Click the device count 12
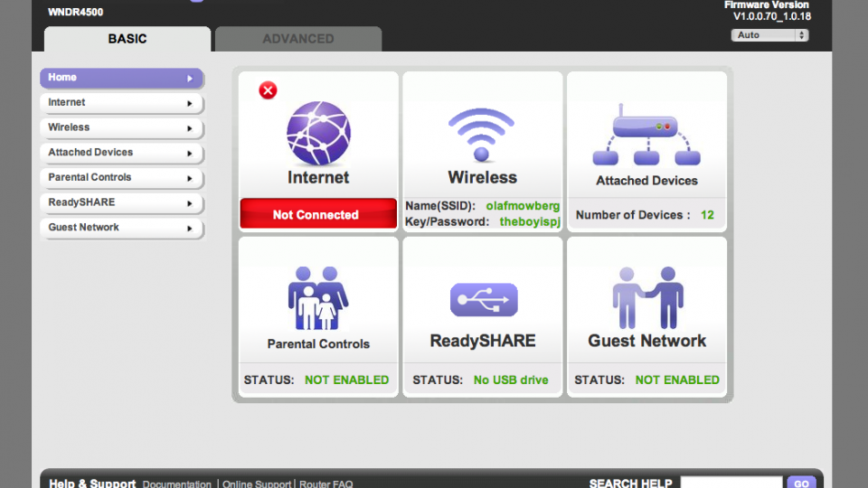Image resolution: width=868 pixels, height=488 pixels. [707, 215]
